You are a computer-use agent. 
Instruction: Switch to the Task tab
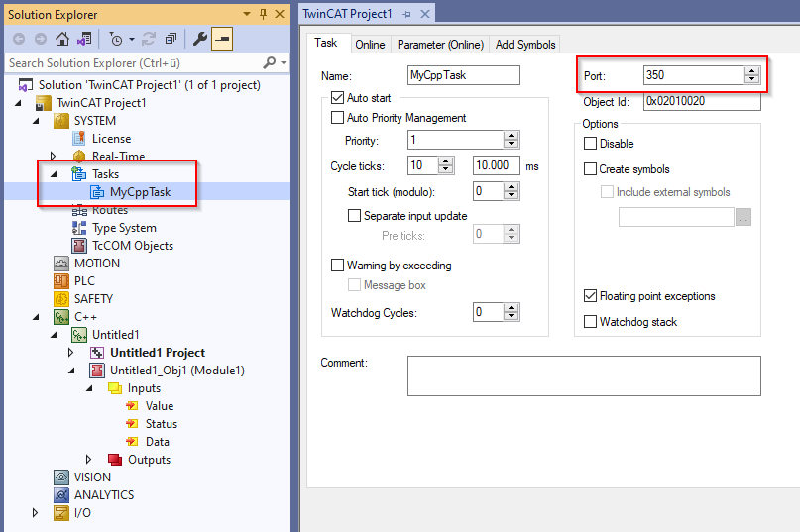326,43
